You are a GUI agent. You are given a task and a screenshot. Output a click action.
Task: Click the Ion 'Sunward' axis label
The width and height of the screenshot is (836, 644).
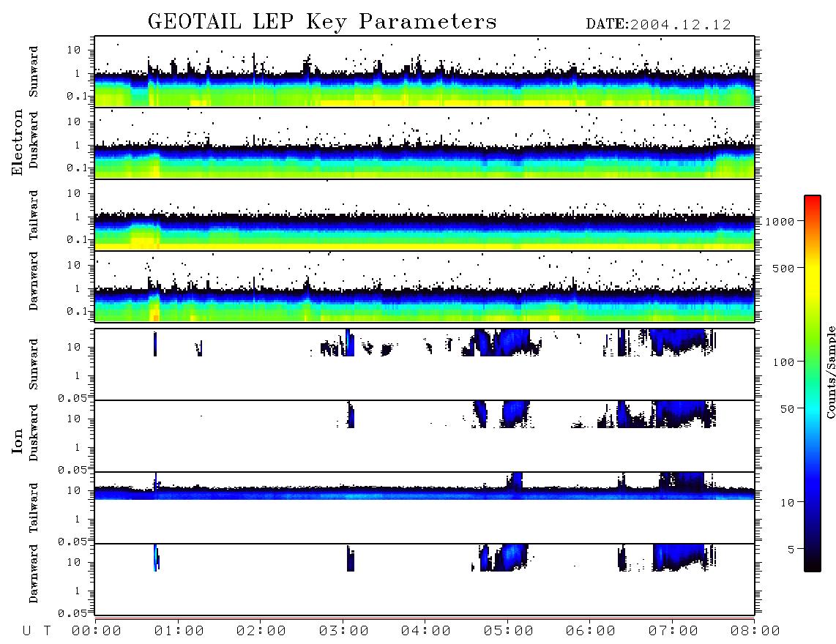pyautogui.click(x=34, y=364)
